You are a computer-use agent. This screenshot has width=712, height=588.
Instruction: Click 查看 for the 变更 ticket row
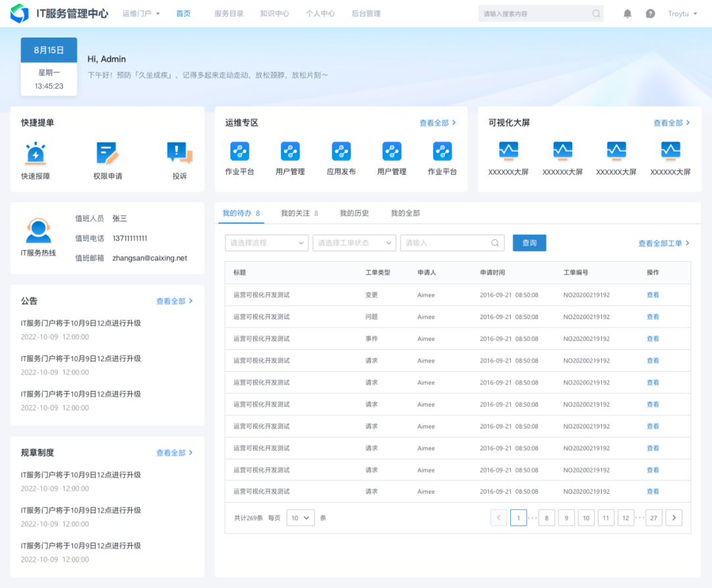653,295
